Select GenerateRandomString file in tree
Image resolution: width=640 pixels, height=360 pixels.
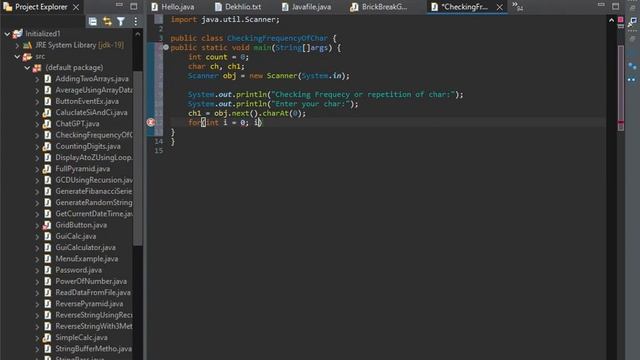[x=94, y=202]
